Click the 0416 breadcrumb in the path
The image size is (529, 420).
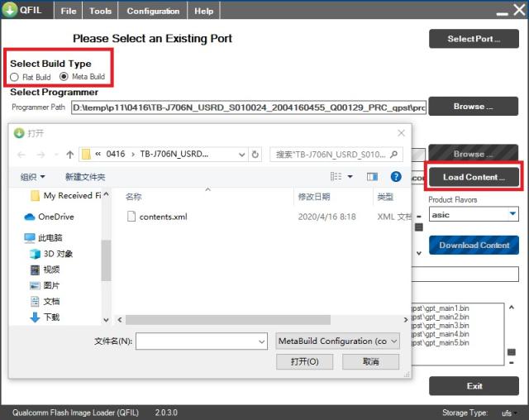[x=116, y=154]
